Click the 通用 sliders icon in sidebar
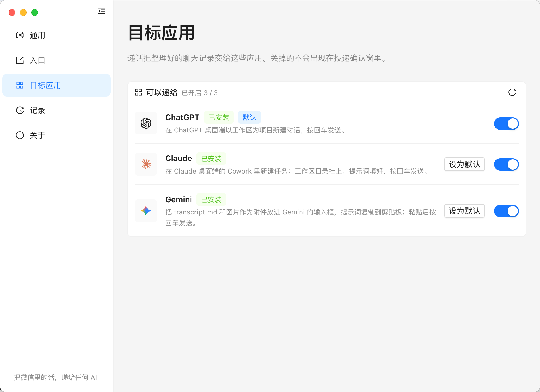Screen dimensions: 540x392 click(x=20, y=35)
